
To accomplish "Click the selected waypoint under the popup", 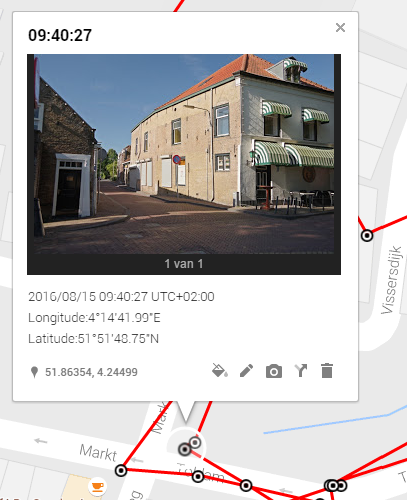I will coord(184,449).
